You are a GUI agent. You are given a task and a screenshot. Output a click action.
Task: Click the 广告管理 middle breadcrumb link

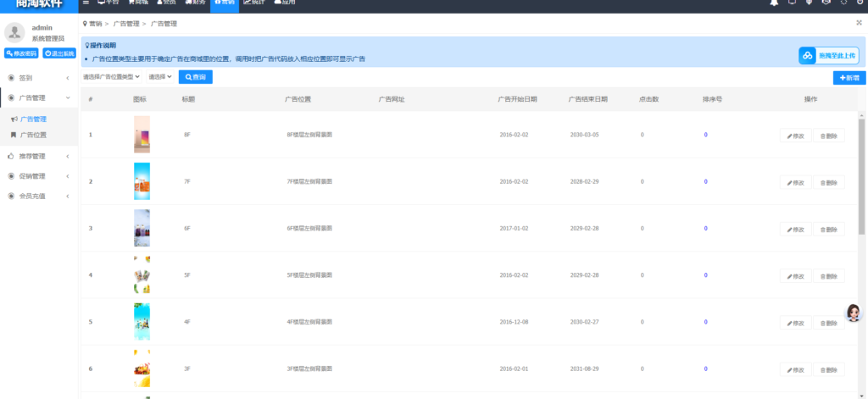(x=125, y=24)
